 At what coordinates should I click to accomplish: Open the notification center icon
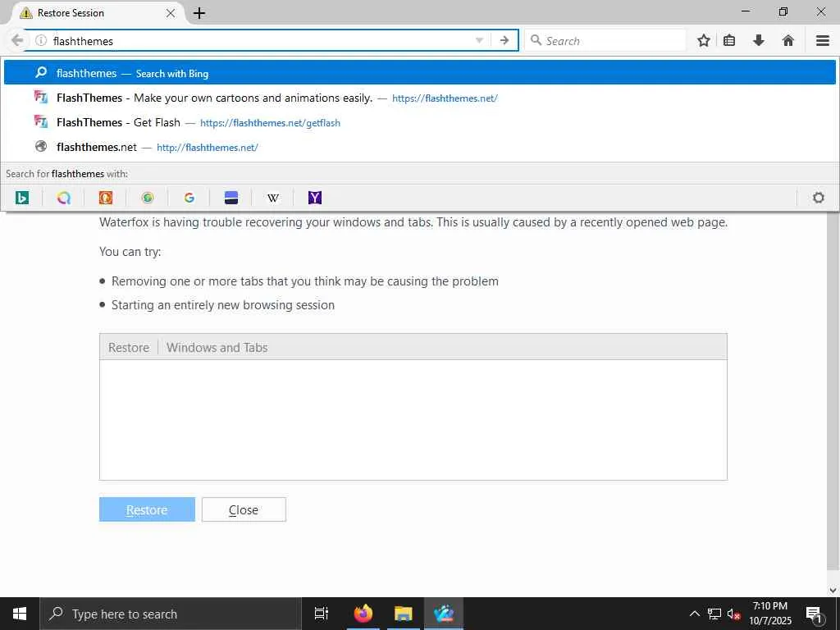tap(814, 614)
